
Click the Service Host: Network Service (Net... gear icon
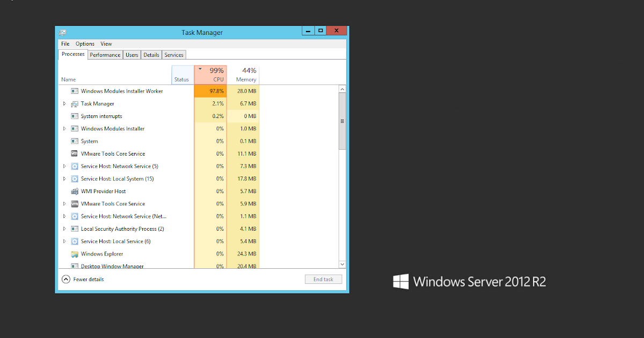(x=75, y=216)
